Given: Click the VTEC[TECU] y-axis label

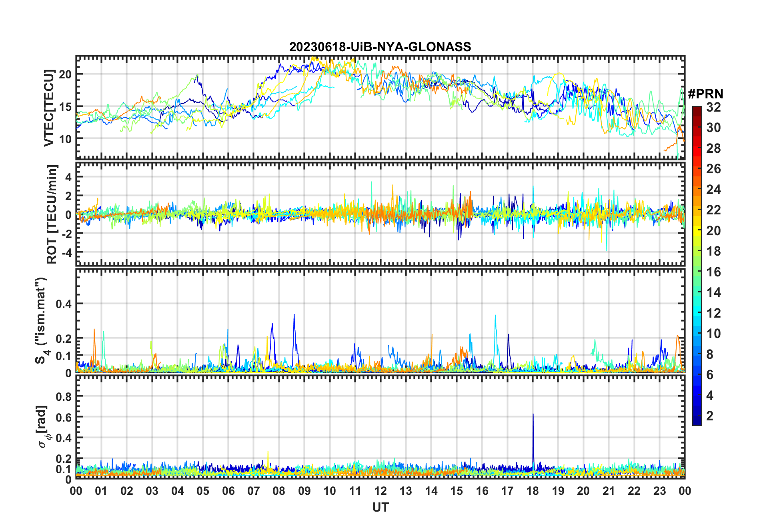Looking at the screenshot, I should coord(49,108).
